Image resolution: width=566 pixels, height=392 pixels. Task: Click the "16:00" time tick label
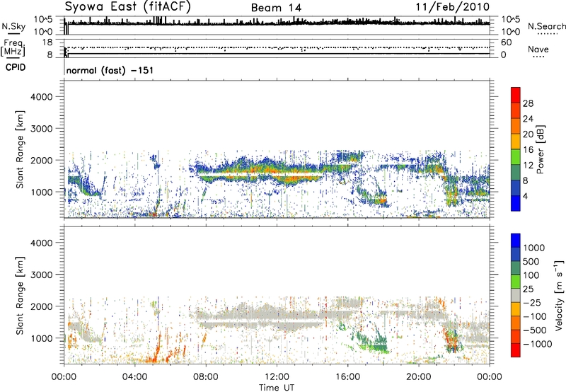(x=347, y=377)
